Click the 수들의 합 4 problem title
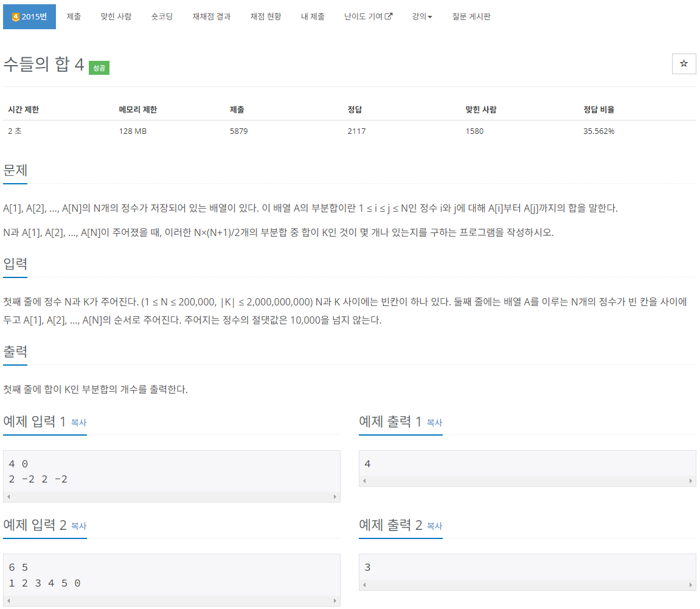Viewport: 700px width, 609px height. pyautogui.click(x=44, y=64)
